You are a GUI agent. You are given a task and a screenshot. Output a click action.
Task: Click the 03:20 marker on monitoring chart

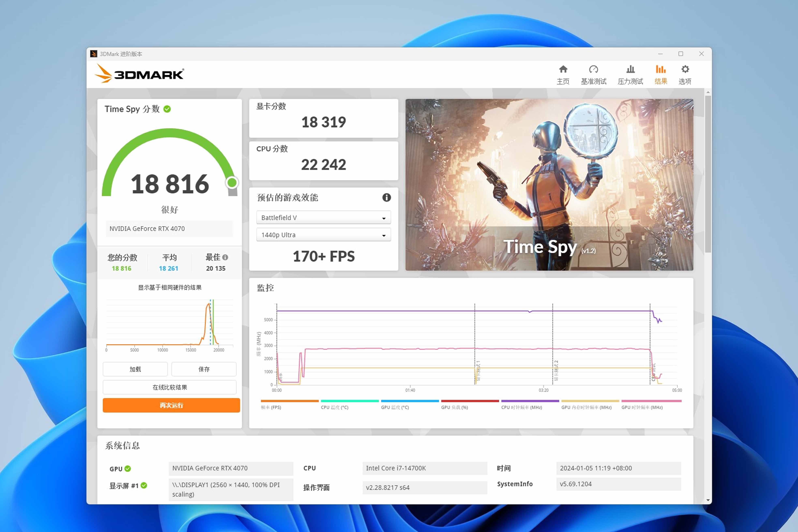pos(543,390)
